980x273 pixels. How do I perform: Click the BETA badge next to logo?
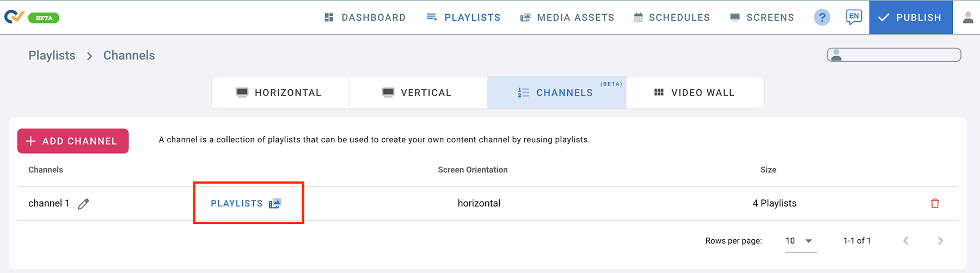click(44, 18)
